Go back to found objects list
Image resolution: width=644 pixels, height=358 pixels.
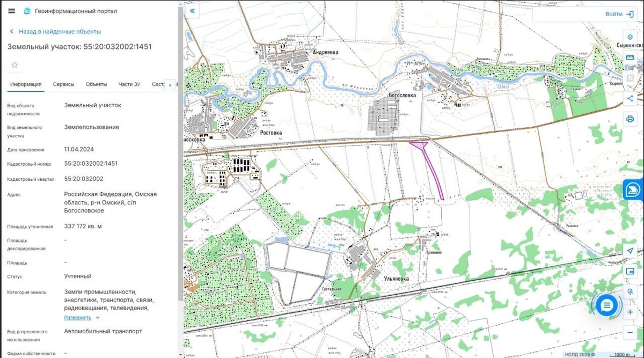pyautogui.click(x=60, y=32)
